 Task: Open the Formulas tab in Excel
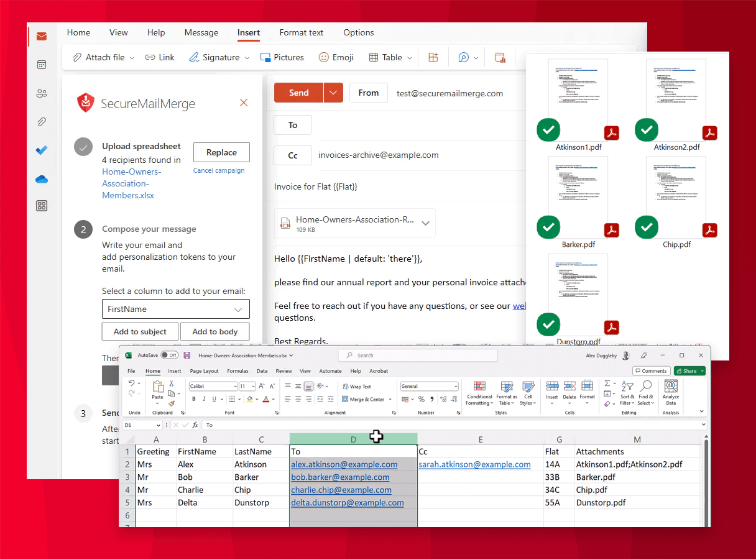point(237,371)
